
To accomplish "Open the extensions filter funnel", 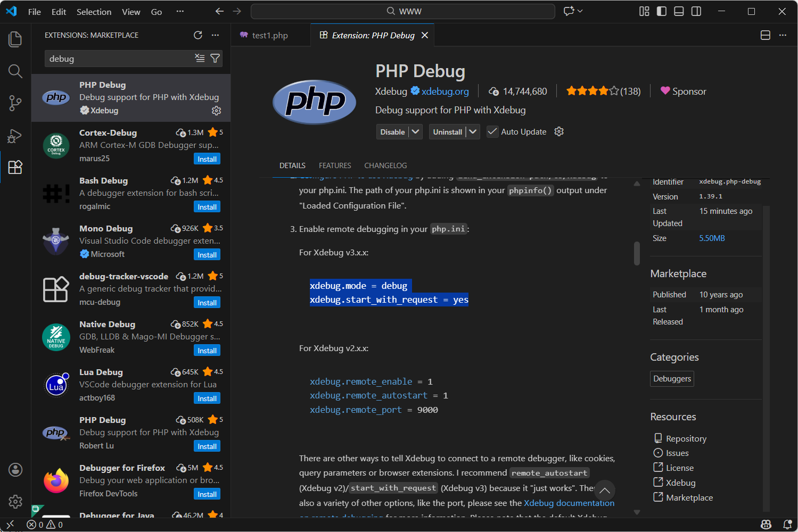I will tap(215, 59).
